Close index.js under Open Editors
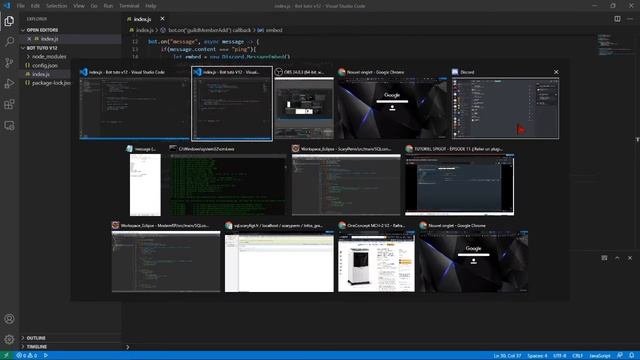Viewport: 640px width, 360px height. [x=29, y=39]
